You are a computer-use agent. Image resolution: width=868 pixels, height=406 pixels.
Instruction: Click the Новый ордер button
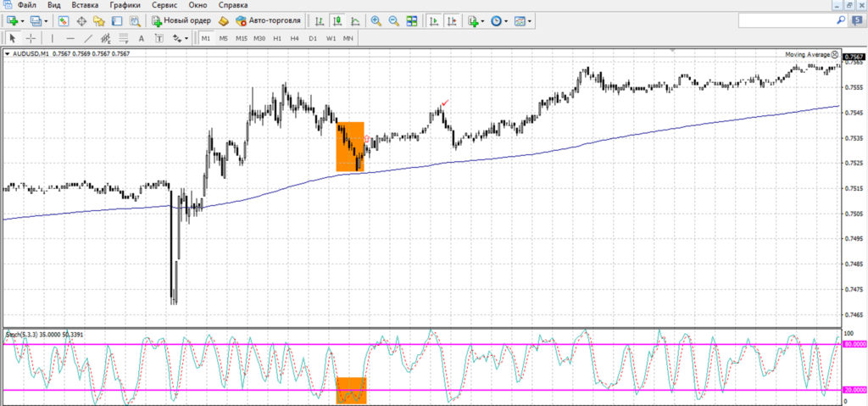[x=181, y=21]
